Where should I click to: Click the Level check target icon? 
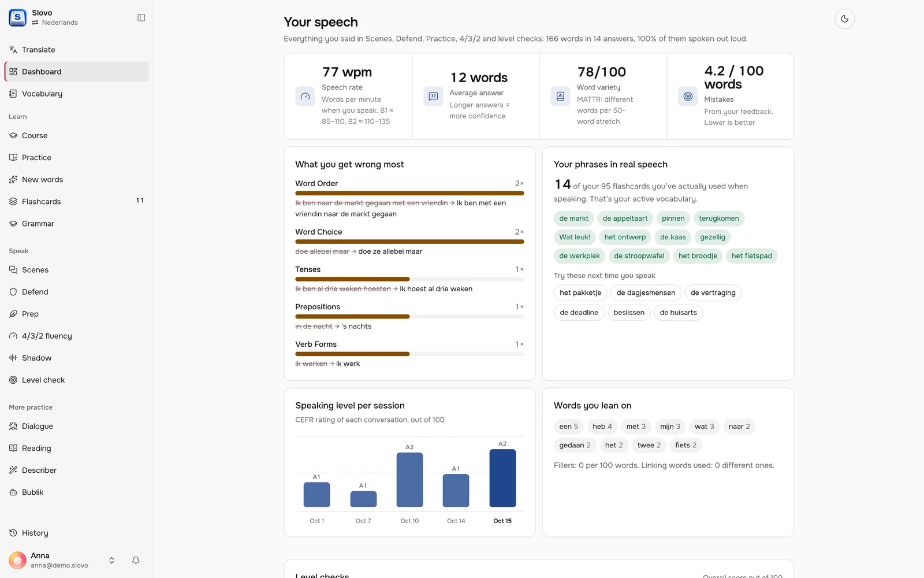click(13, 380)
